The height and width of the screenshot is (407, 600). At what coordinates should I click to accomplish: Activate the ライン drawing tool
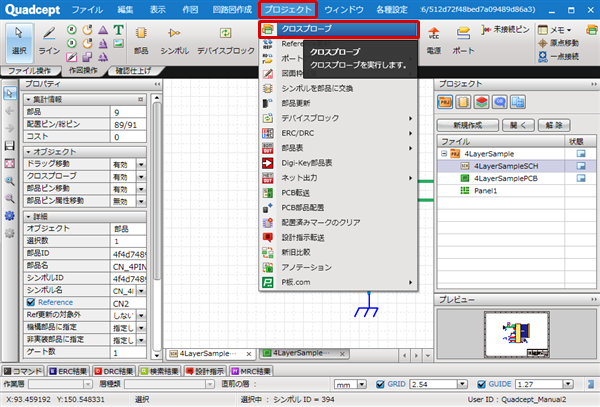(49, 42)
